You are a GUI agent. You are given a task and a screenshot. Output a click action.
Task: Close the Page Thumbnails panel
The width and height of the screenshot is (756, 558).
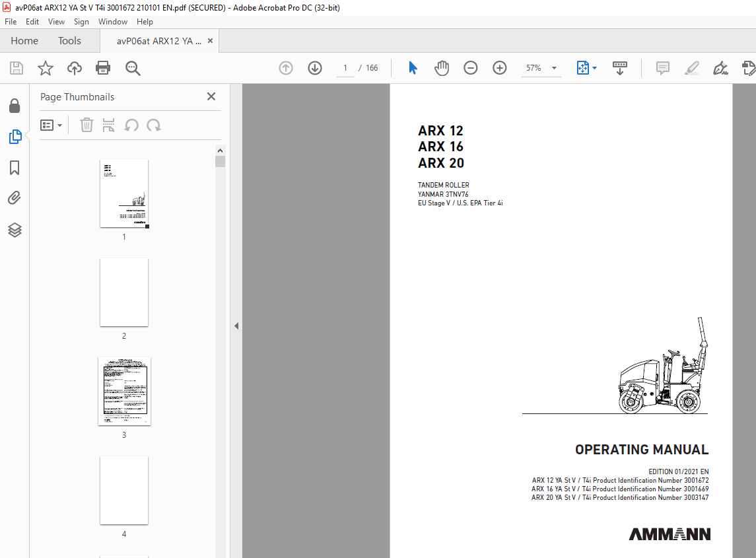point(211,96)
